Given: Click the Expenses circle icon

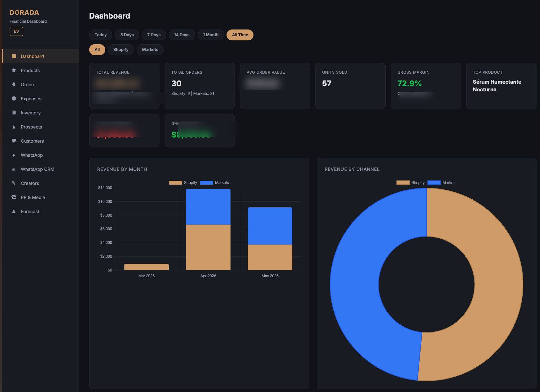Looking at the screenshot, I should coord(14,98).
